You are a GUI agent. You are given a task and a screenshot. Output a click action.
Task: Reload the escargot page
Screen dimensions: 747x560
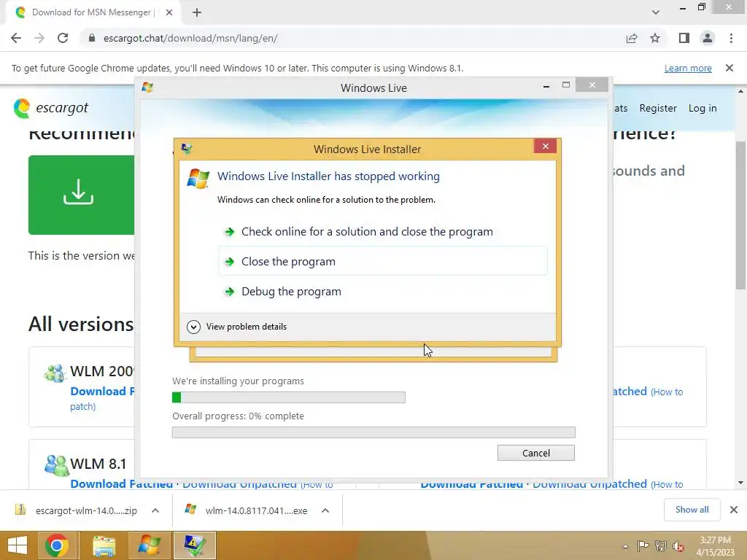pos(63,38)
